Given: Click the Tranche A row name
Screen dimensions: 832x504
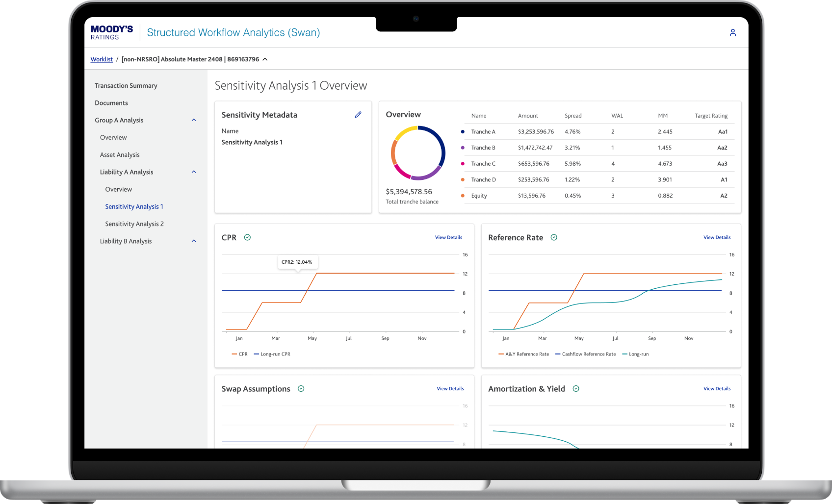Looking at the screenshot, I should click(x=483, y=132).
